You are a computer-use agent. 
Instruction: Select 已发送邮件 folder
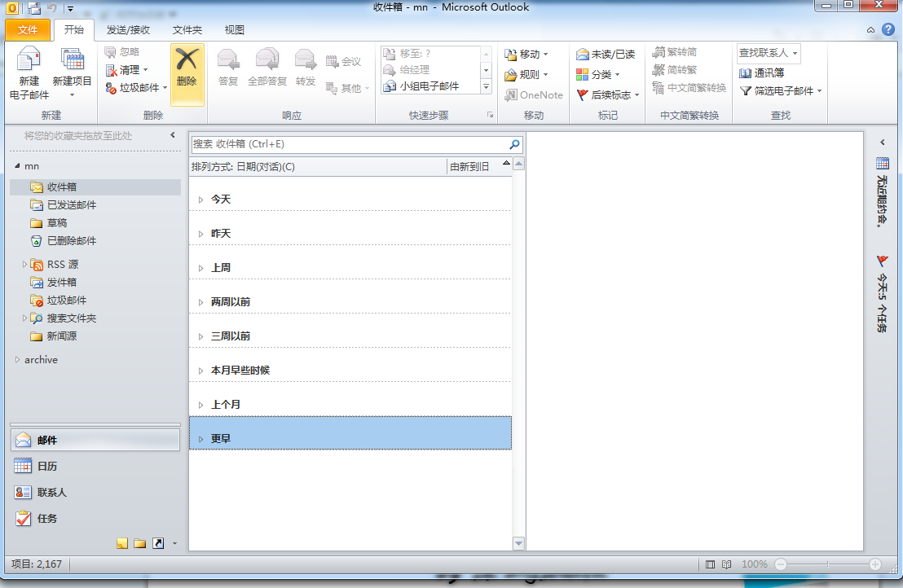[x=72, y=204]
